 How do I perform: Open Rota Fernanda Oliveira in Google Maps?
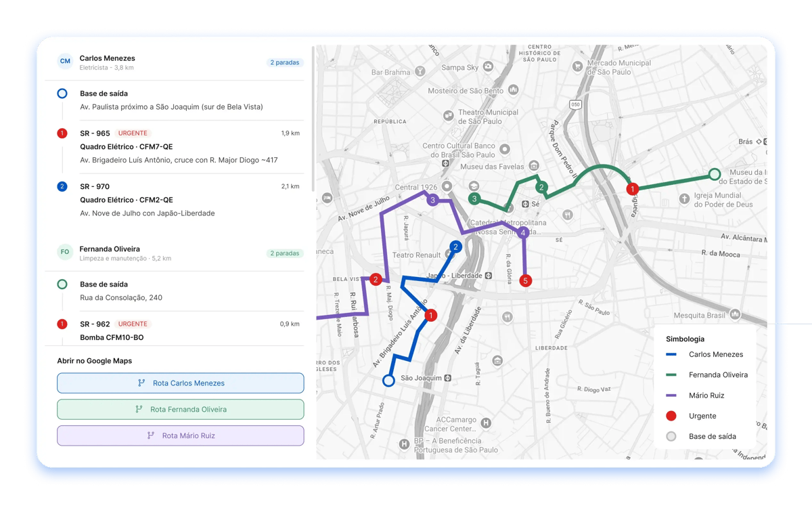point(181,409)
